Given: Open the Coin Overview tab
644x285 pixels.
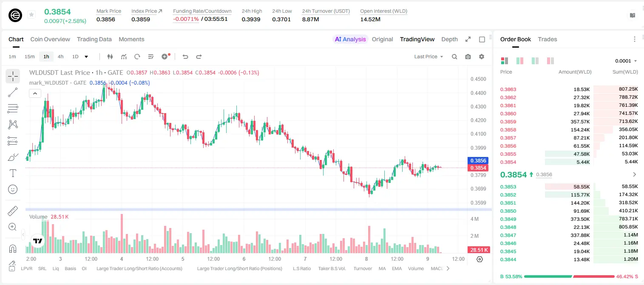Looking at the screenshot, I should (x=50, y=39).
